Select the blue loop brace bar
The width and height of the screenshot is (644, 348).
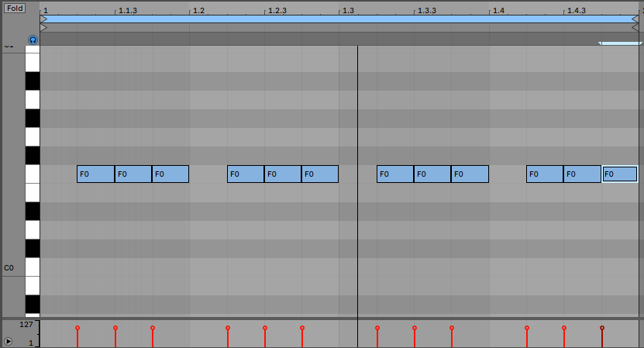click(x=339, y=19)
